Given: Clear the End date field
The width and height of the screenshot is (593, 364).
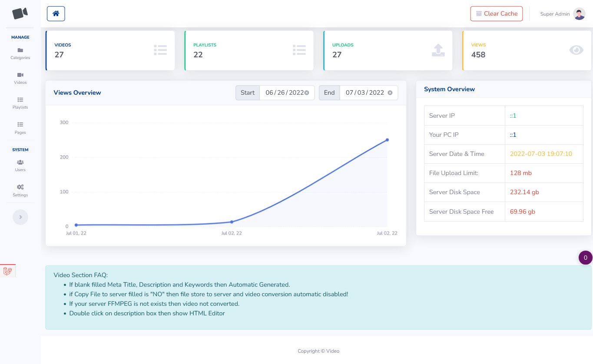Looking at the screenshot, I should (x=390, y=93).
